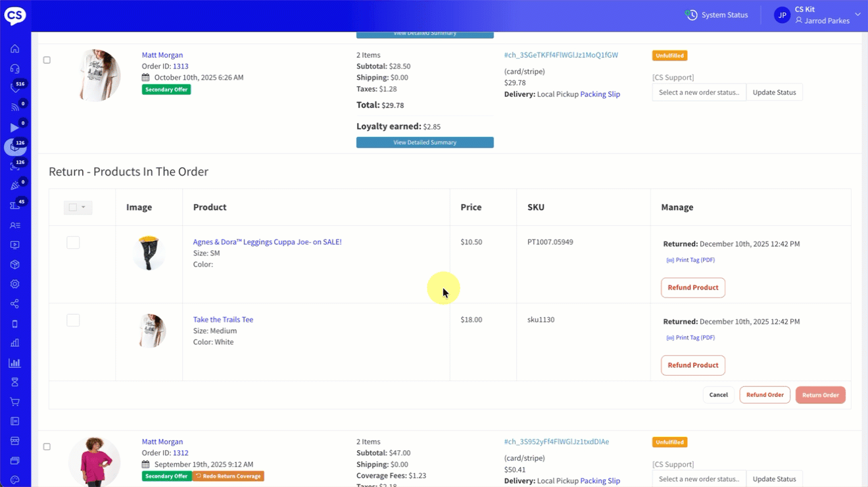Open the settings gear icon in sidebar
This screenshot has width=868, height=487.
(x=14, y=284)
